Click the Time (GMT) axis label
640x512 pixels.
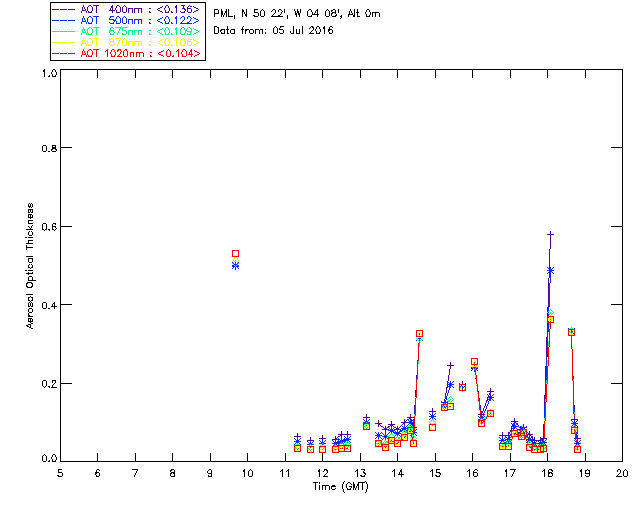click(340, 487)
